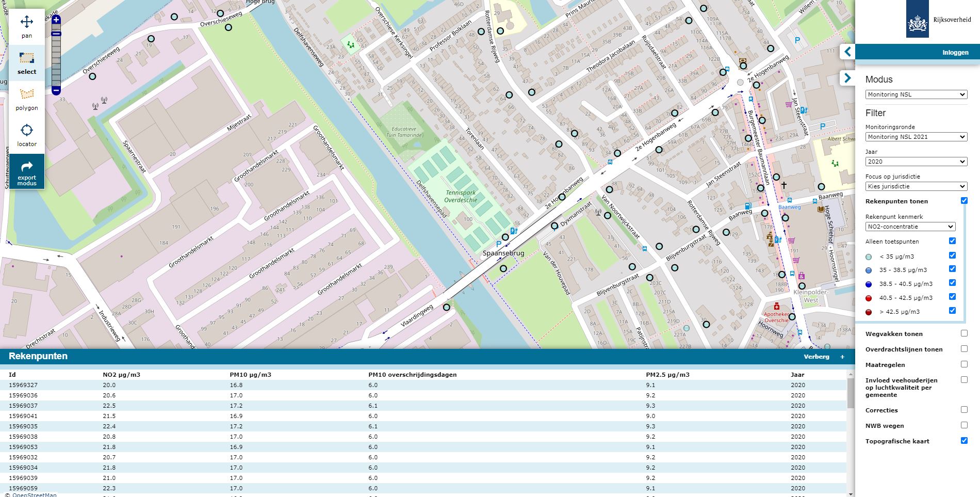This screenshot has width=980, height=497.
Task: Uncheck the > 42.5 µg/m3 category
Action: pyautogui.click(x=952, y=311)
